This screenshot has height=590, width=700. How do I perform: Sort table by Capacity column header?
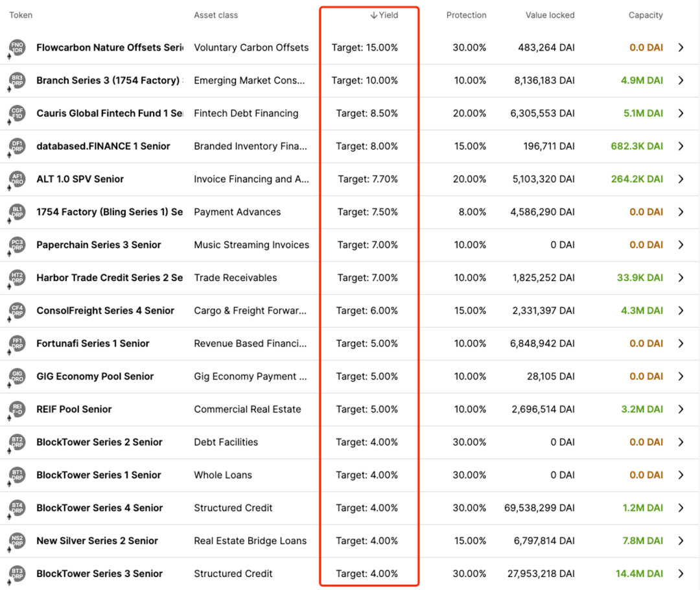tap(646, 15)
